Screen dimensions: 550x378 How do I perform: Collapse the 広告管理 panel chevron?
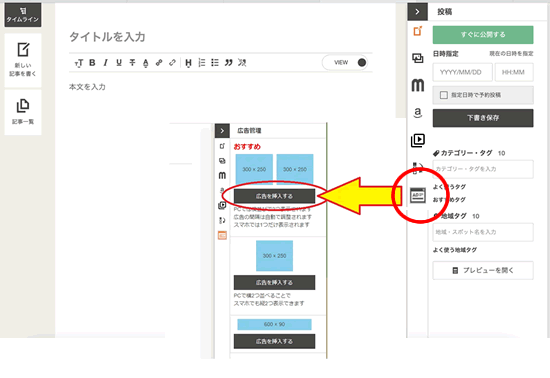coord(222,130)
